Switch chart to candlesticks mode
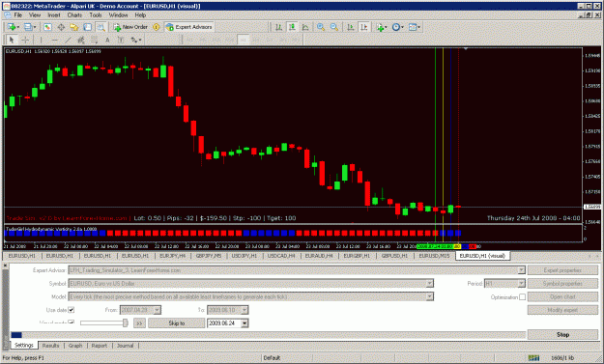604x364 pixels. 292,27
